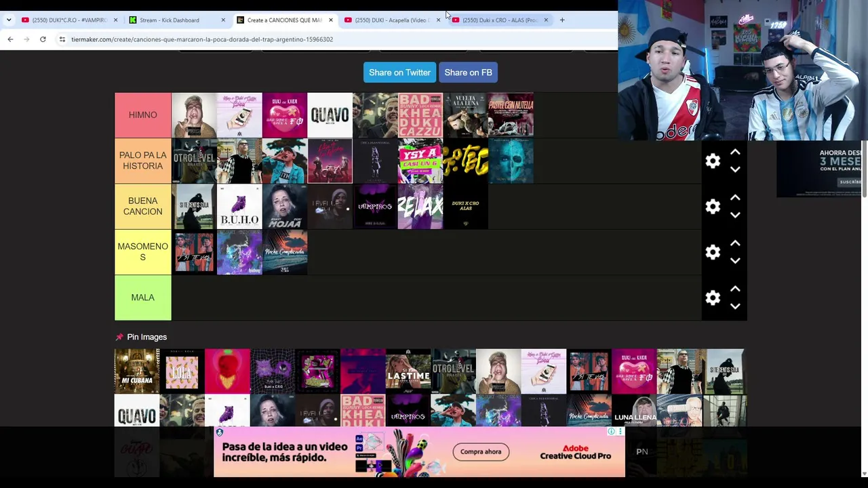The image size is (868, 488).
Task: Click the green MALA tier label
Action: [143, 298]
